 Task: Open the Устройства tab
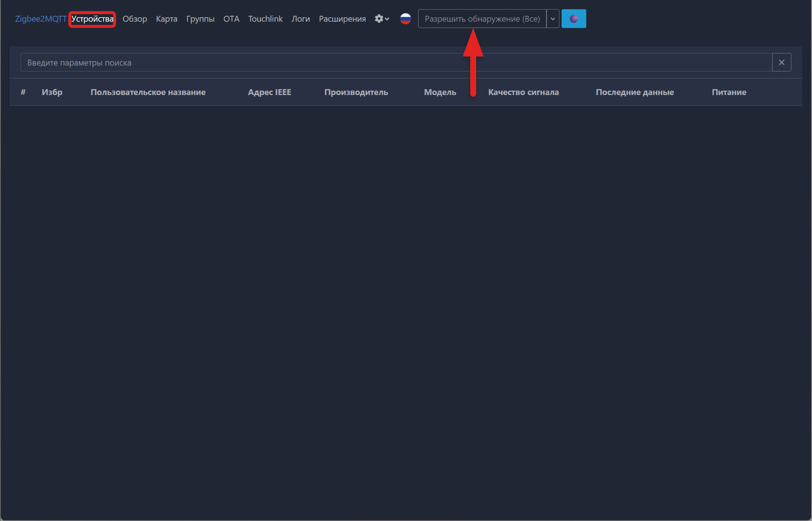tap(93, 19)
